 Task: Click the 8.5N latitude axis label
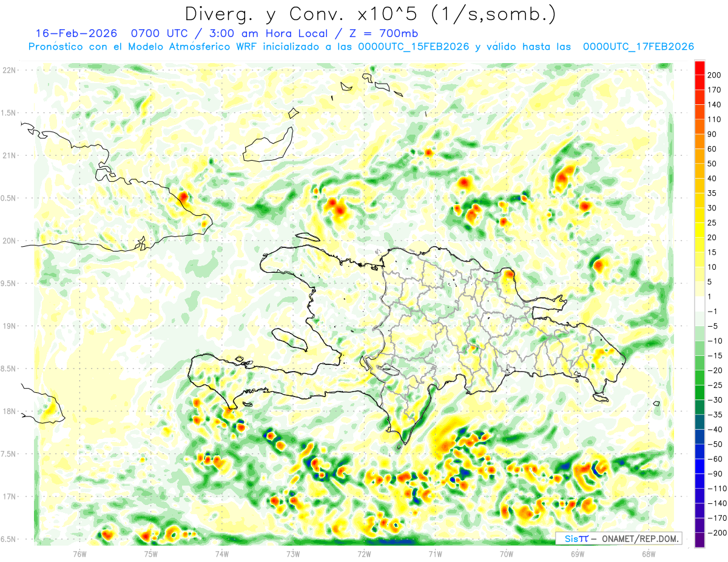(x=8, y=369)
